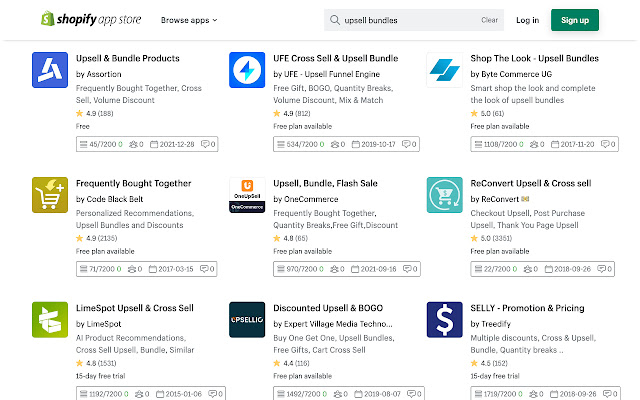Expand the Browse apps dropdown

click(x=189, y=20)
